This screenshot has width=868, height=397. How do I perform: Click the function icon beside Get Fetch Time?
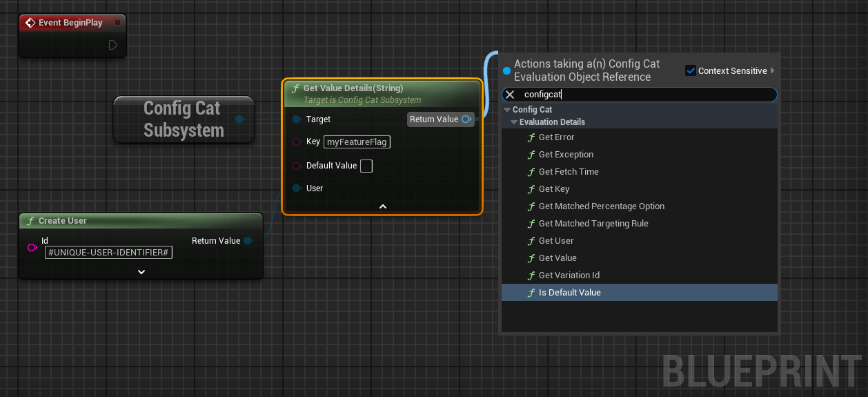pyautogui.click(x=531, y=172)
